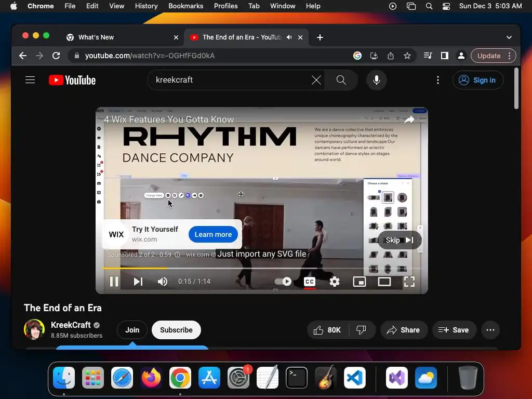
Task: Open the YouTube hamburger guide menu
Action: [30, 80]
